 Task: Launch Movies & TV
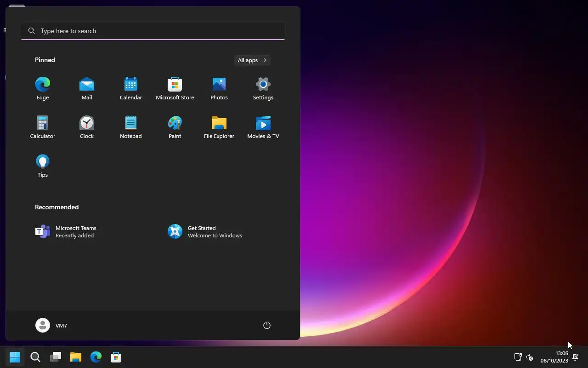click(x=263, y=127)
